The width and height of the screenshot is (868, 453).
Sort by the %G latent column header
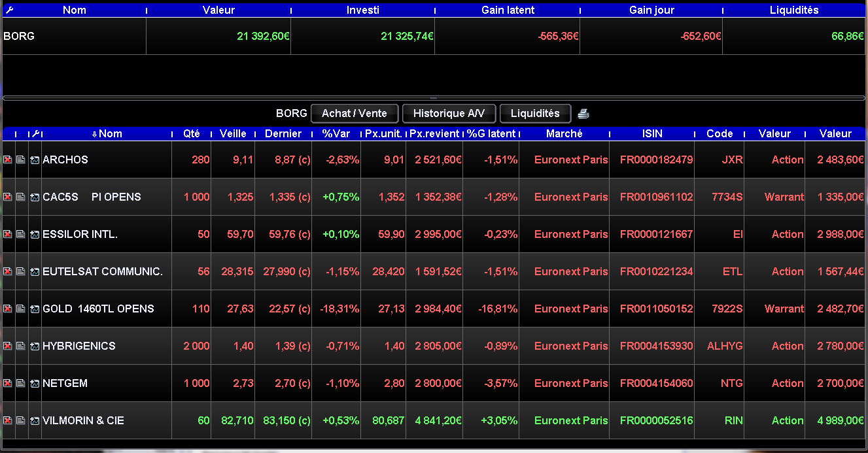click(491, 133)
